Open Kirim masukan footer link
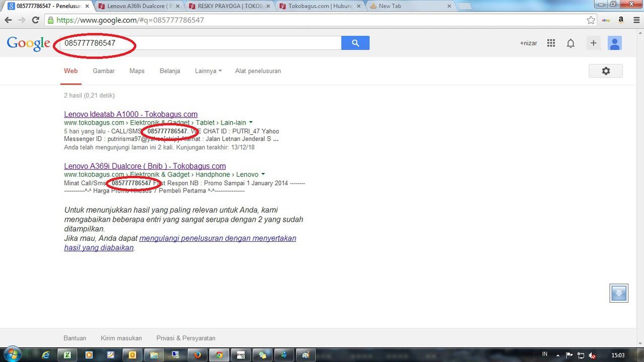644x362 pixels. point(121,338)
